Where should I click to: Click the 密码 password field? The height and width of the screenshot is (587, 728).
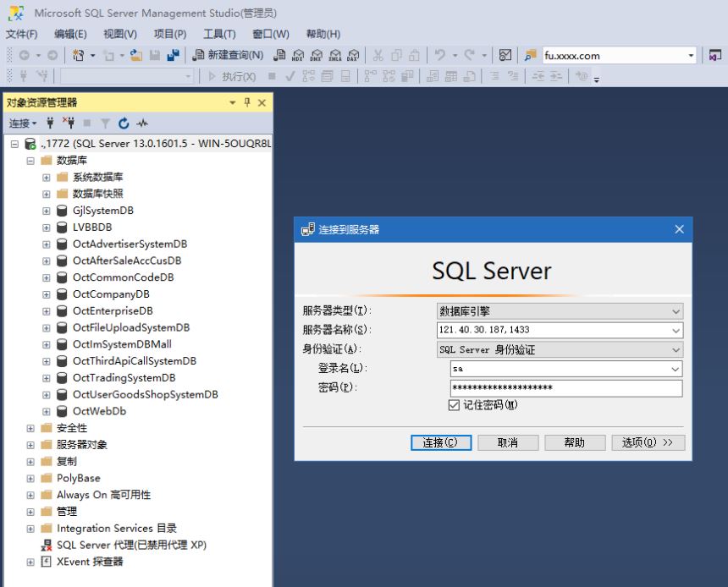tap(566, 388)
